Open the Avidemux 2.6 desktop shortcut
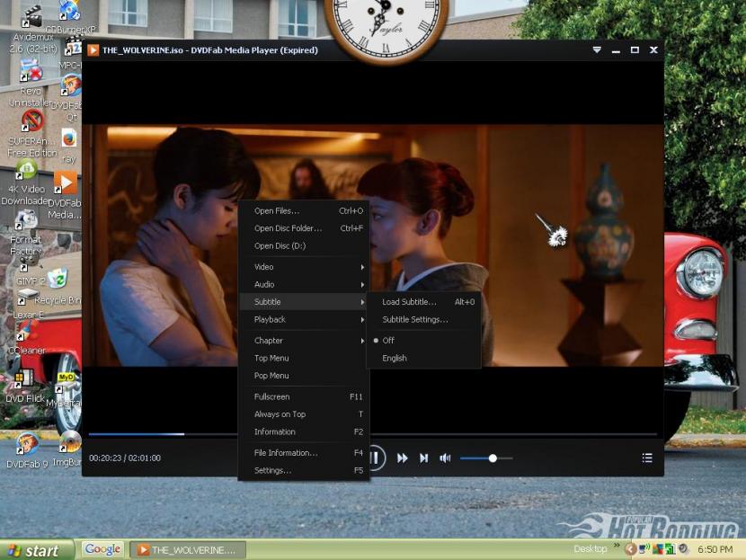 tap(31, 17)
